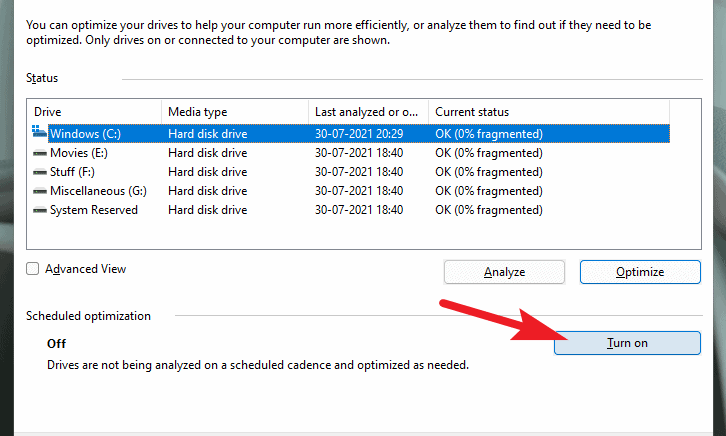Viewport: 726px width, 436px height.
Task: Sort by the Media type column header
Action: [235, 112]
